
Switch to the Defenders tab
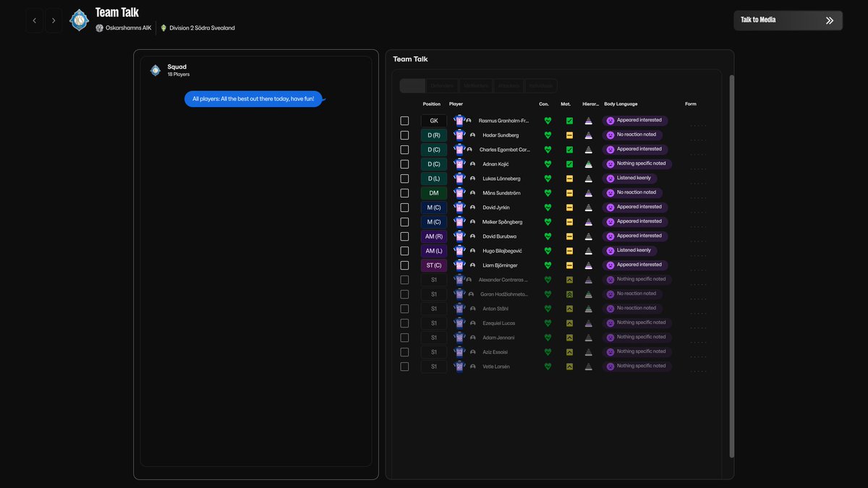pyautogui.click(x=442, y=86)
